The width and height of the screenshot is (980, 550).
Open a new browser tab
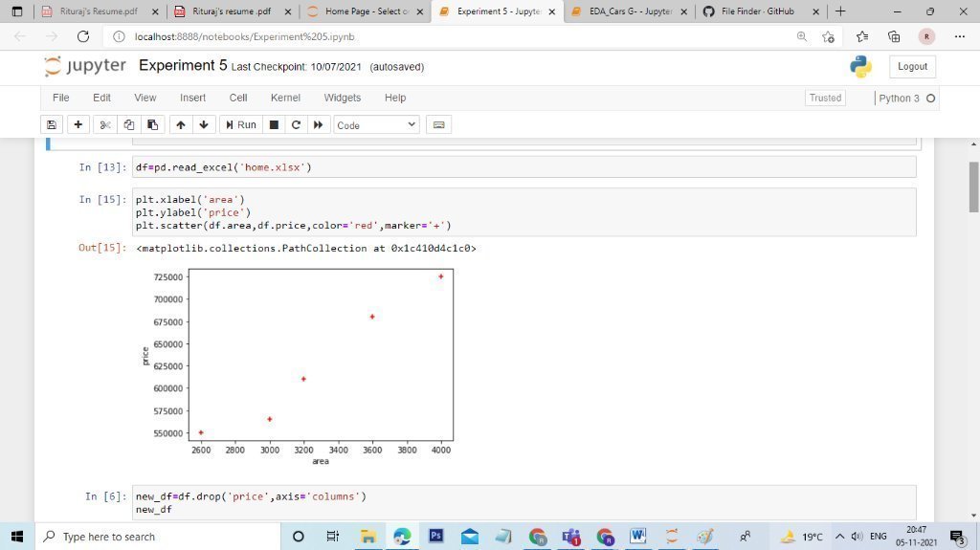coord(840,11)
